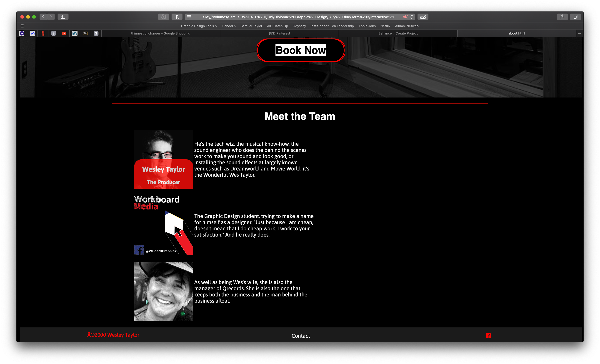Open the first purple pinned tab

pos(22,33)
